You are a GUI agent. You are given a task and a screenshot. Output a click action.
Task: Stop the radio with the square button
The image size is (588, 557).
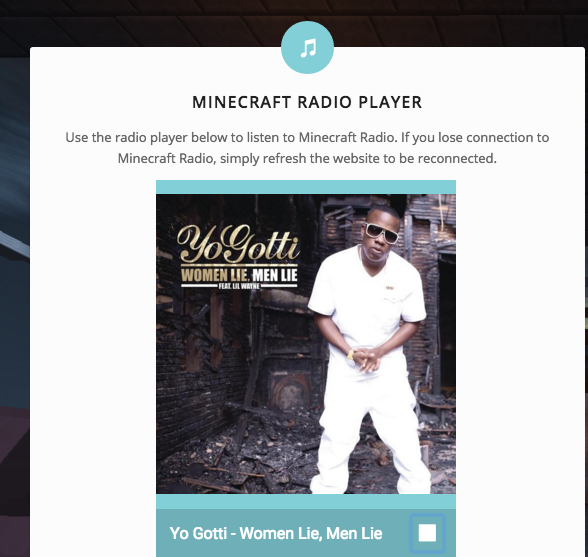427,533
